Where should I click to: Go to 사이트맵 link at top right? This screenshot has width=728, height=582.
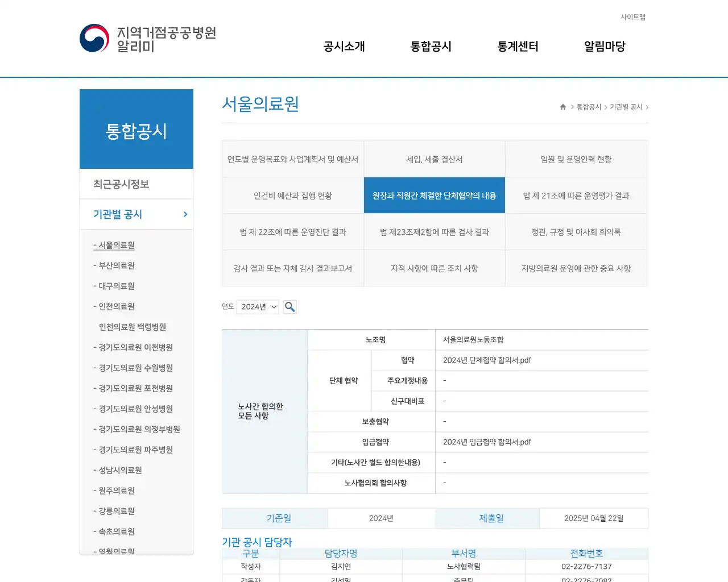634,17
